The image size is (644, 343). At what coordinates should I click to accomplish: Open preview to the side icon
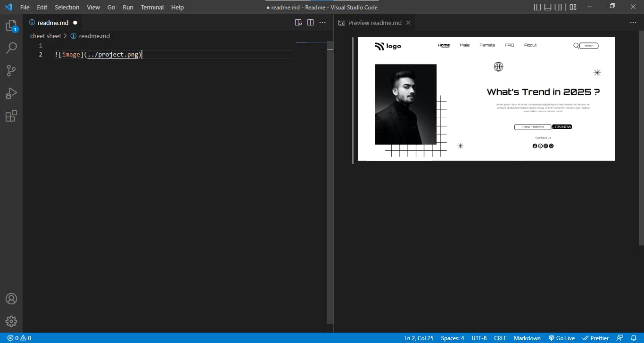tap(298, 23)
